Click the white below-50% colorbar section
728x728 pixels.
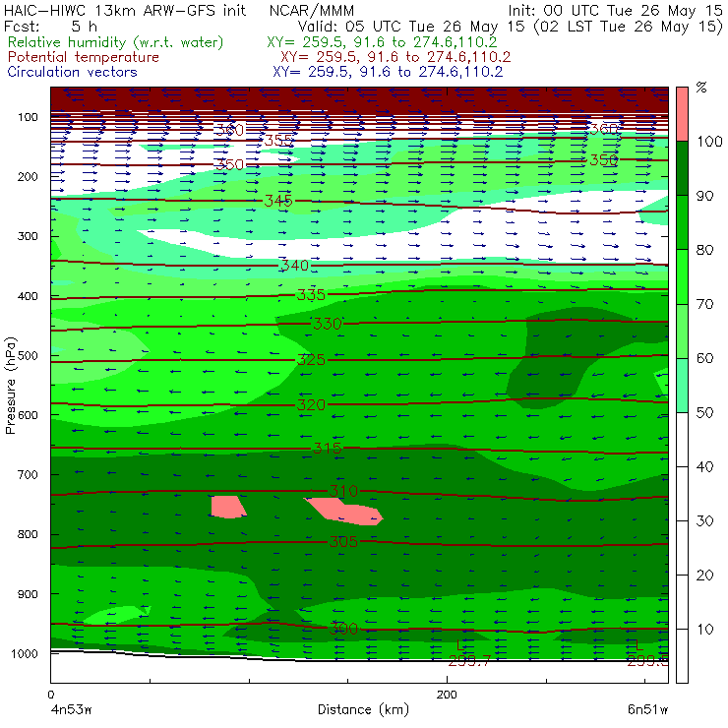(682, 548)
